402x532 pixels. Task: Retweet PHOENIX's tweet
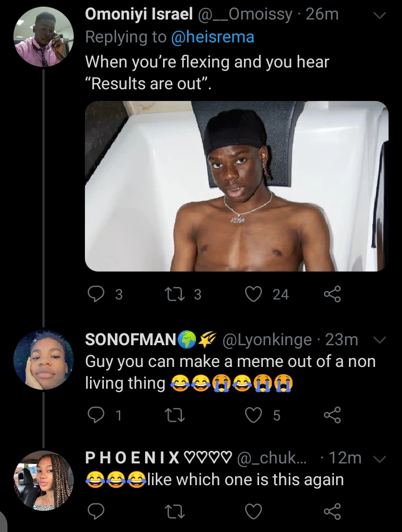point(175,511)
